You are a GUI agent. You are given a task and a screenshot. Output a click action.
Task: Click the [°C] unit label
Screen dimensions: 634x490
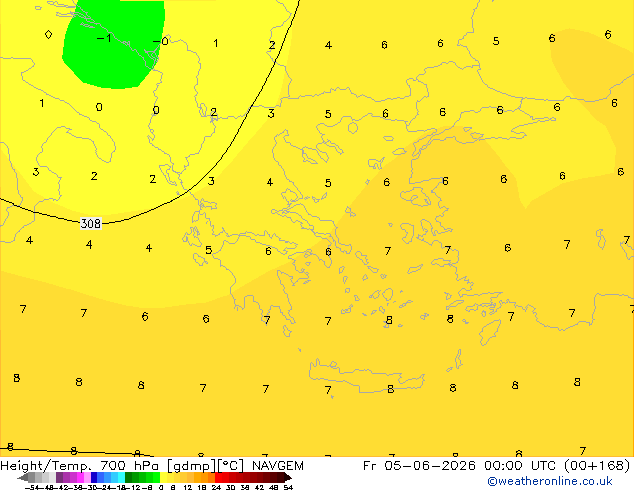(230, 466)
